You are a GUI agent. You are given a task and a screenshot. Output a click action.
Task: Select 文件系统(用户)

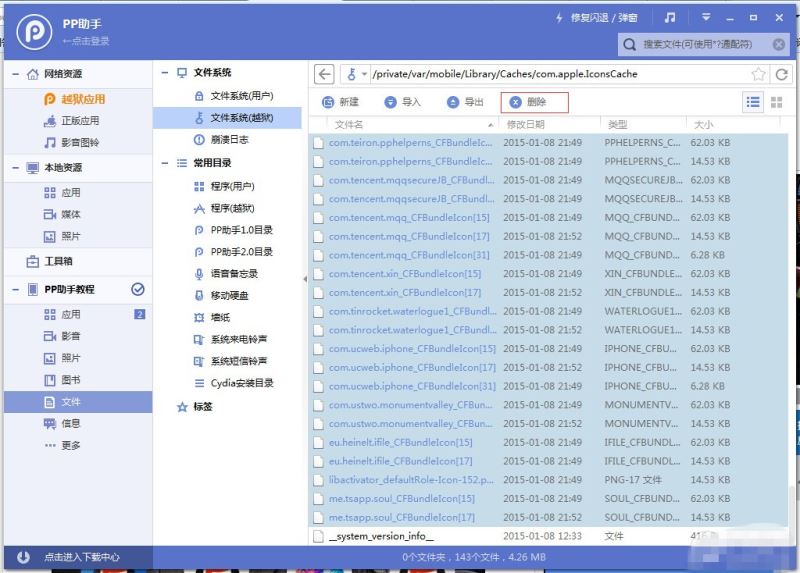(234, 96)
